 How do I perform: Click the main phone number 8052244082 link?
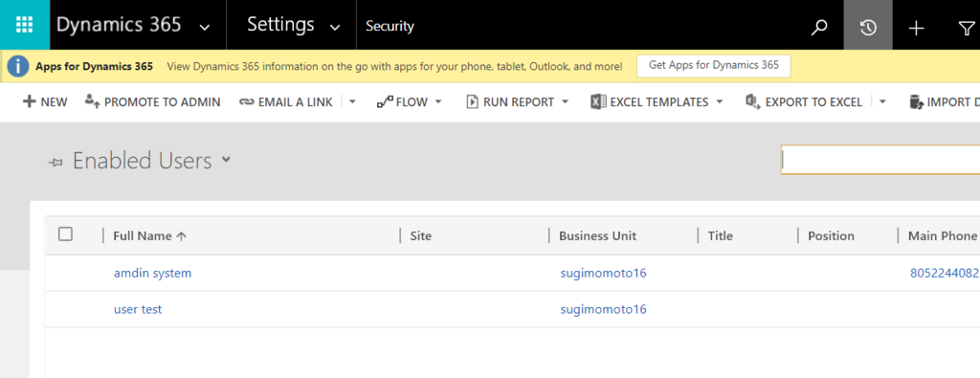pyautogui.click(x=945, y=273)
